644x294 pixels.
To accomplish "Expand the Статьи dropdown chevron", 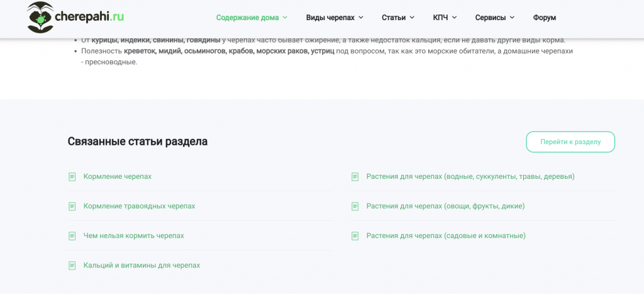I will [412, 17].
